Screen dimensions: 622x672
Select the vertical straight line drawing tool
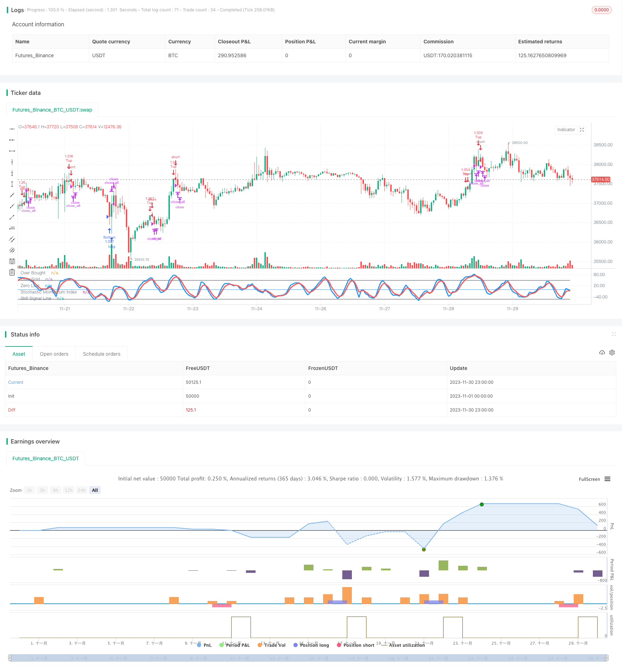tap(12, 162)
